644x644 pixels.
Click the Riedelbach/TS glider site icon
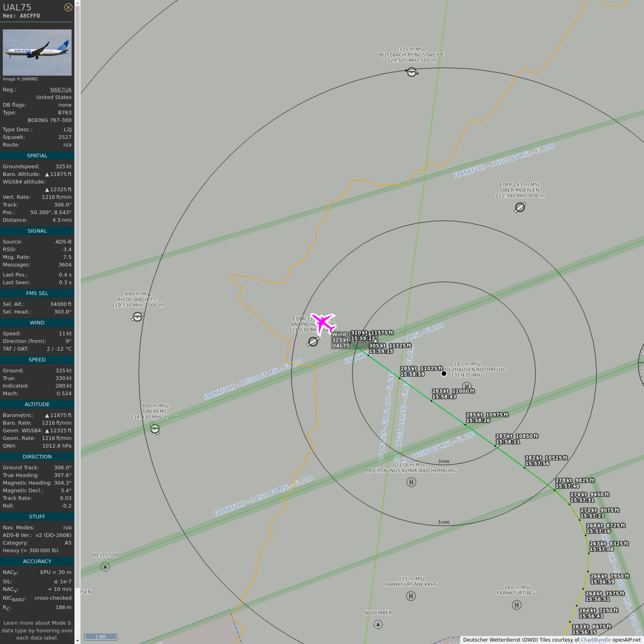point(137,317)
